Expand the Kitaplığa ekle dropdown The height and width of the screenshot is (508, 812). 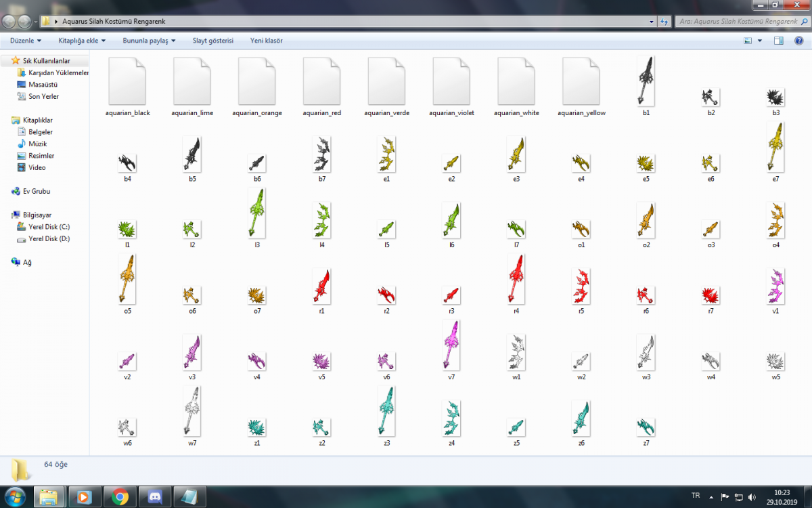[83, 41]
